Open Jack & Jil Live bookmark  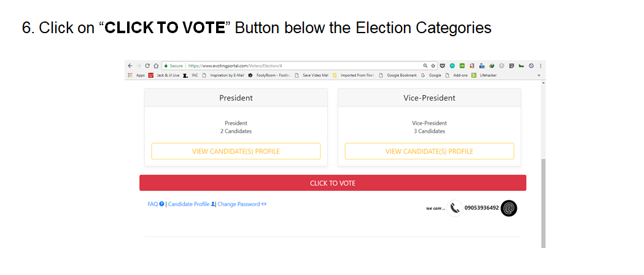pos(163,75)
